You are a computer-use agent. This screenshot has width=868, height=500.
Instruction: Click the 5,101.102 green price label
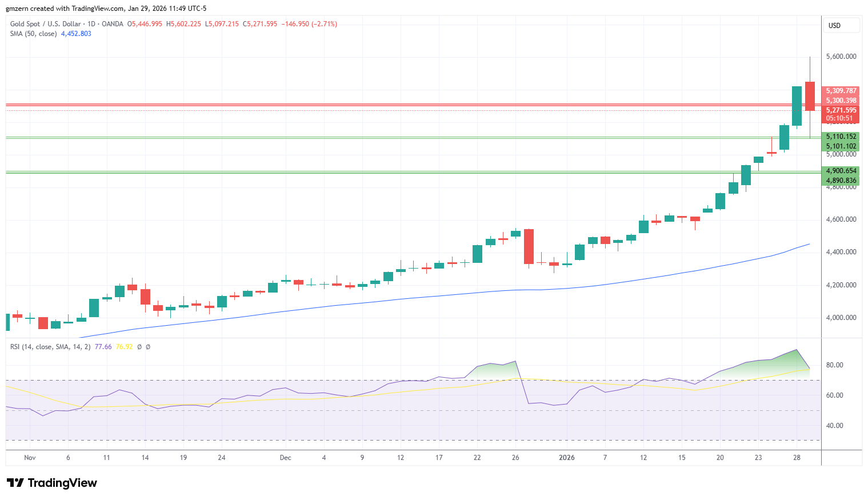click(841, 146)
